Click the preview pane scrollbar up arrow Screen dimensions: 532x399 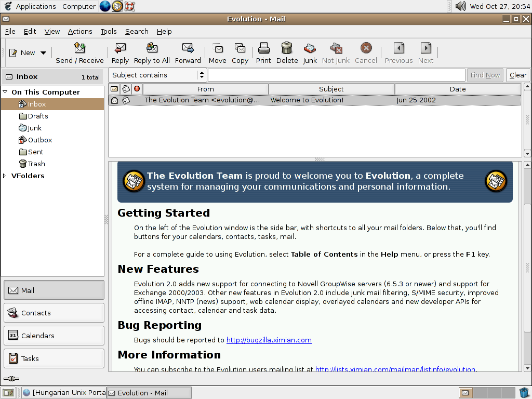coord(527,165)
